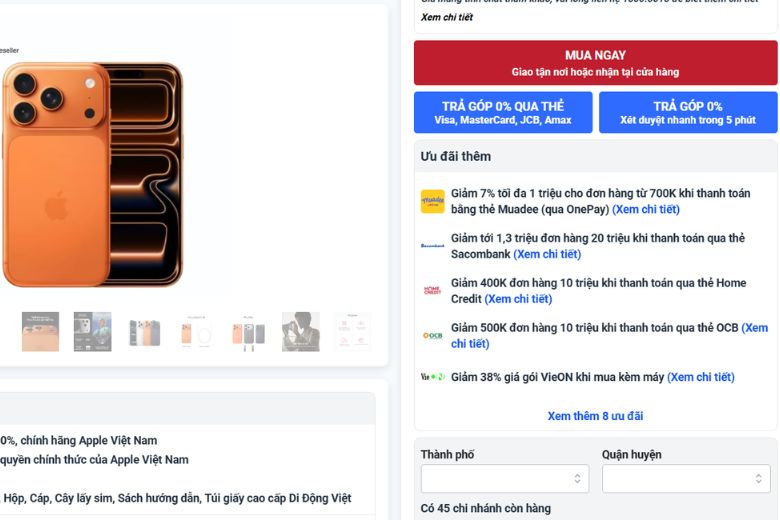This screenshot has height=520, width=780.
Task: Click the large orange iPhone image
Action: pos(92,175)
